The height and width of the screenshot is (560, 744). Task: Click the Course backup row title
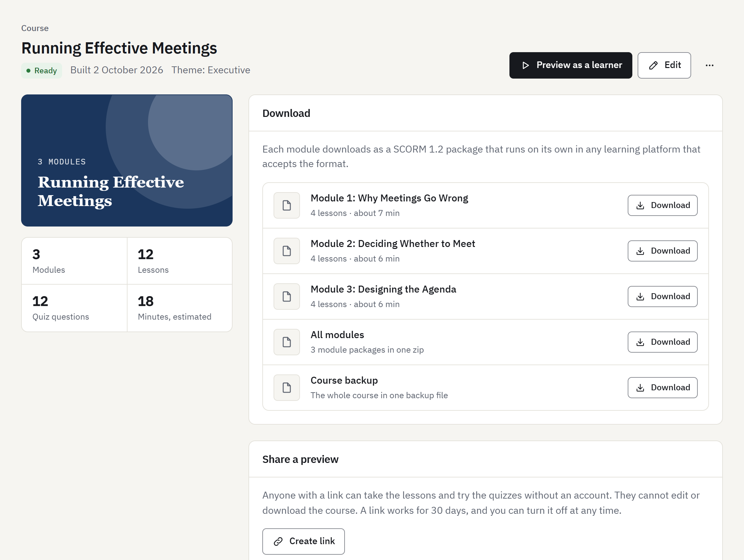pos(344,380)
